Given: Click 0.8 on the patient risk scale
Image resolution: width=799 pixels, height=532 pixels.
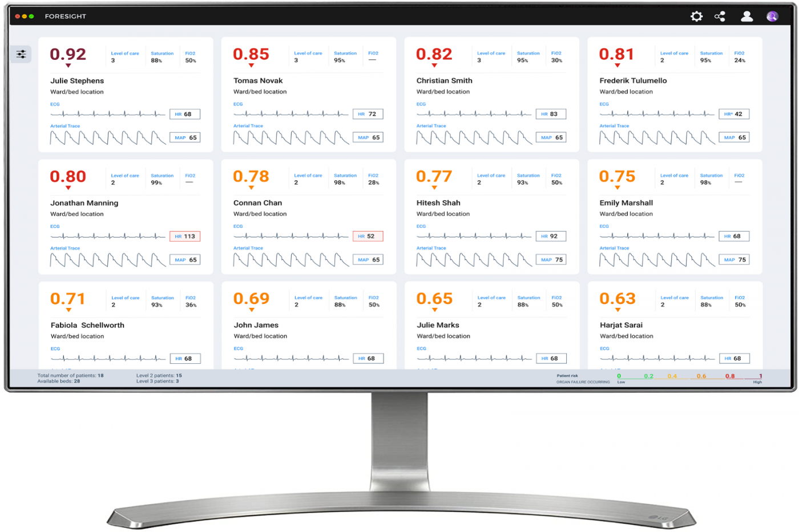Looking at the screenshot, I should click(x=730, y=376).
